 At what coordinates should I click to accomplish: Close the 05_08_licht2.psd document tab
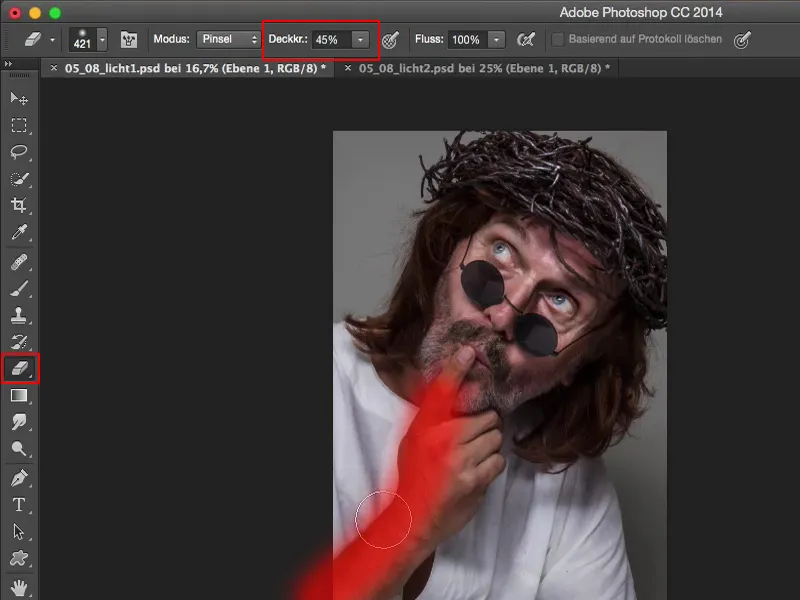(x=347, y=67)
